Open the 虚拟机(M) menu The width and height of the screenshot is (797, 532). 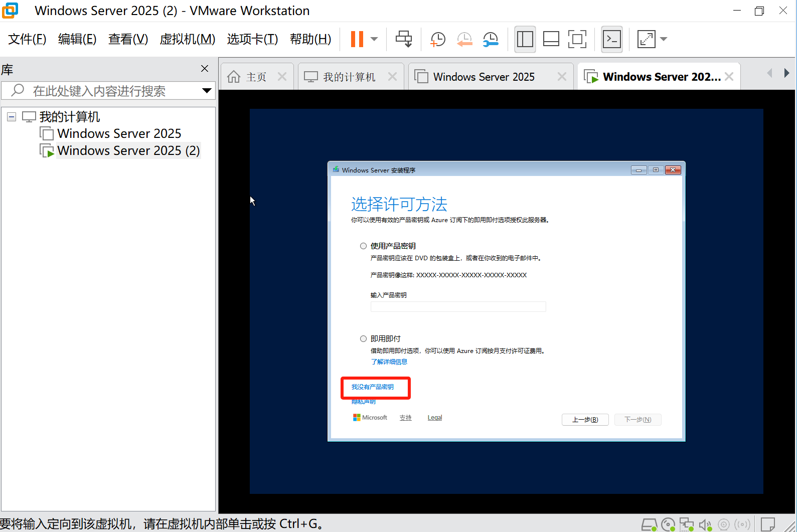click(x=188, y=39)
